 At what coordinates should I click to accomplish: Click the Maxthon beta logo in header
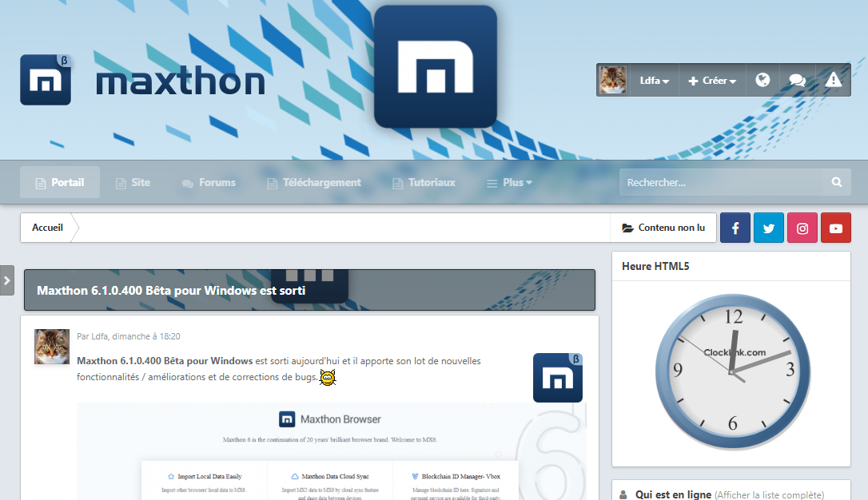pyautogui.click(x=46, y=80)
